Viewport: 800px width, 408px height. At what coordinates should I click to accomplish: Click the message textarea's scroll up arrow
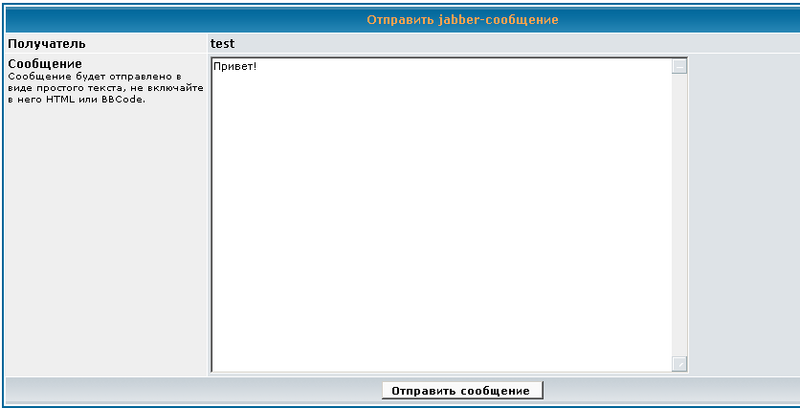click(680, 67)
